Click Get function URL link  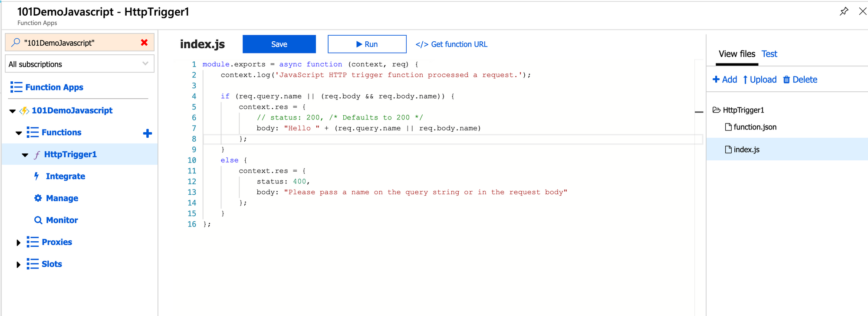[451, 44]
